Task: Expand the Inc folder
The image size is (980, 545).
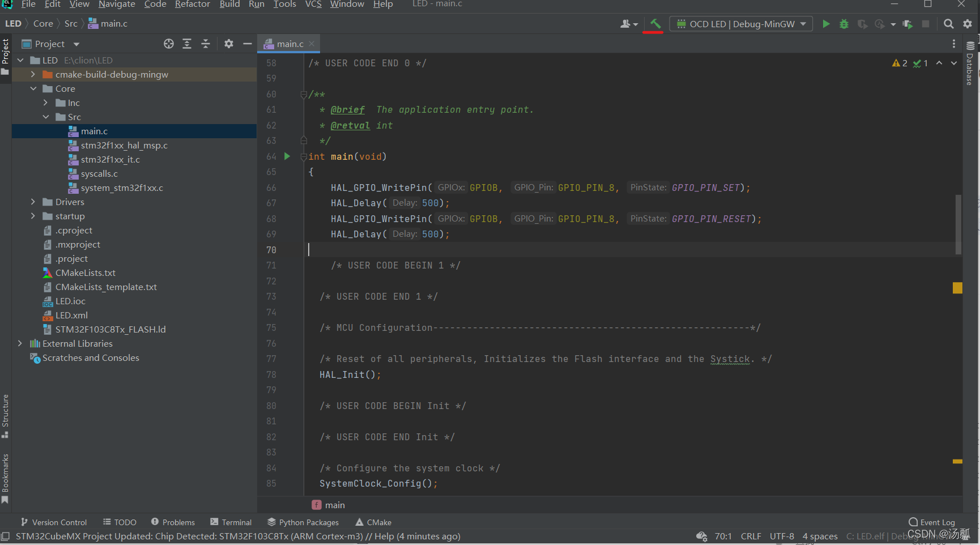Action: (x=45, y=103)
